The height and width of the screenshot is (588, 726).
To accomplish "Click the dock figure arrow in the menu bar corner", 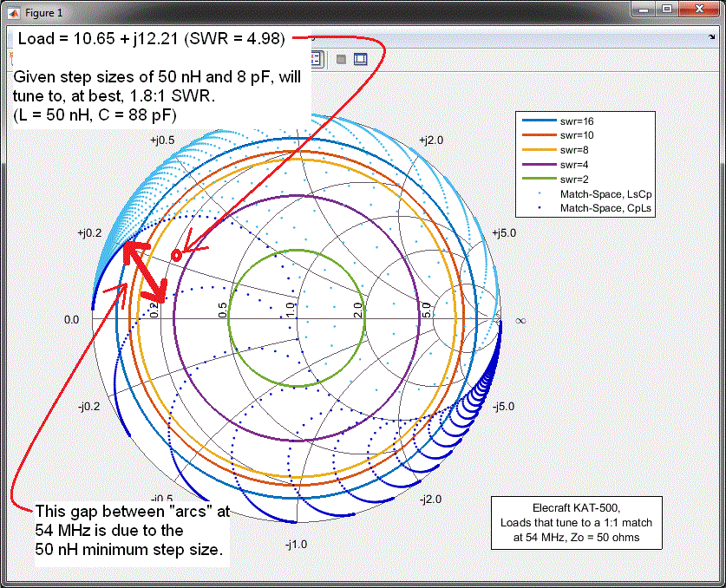I will (711, 37).
